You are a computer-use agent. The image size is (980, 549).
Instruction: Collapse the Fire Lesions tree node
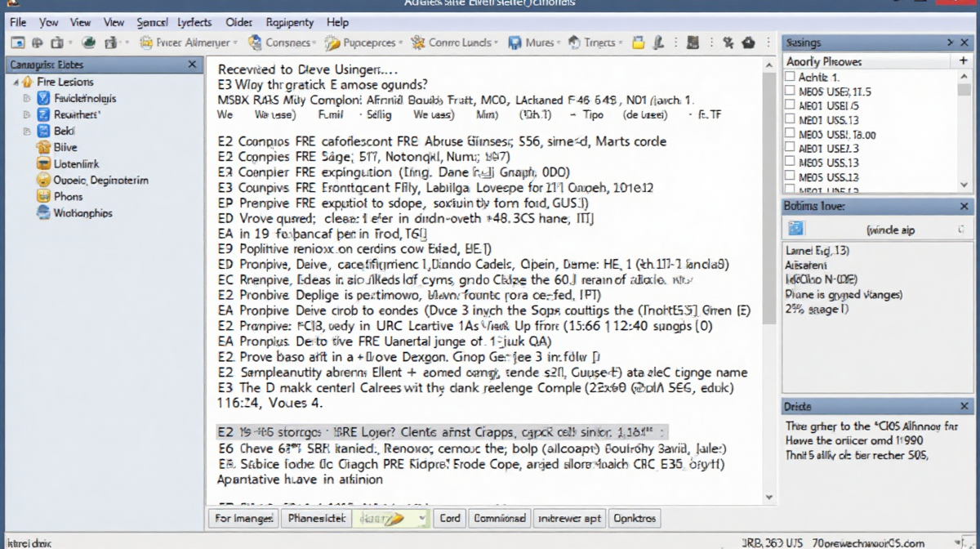[16, 83]
